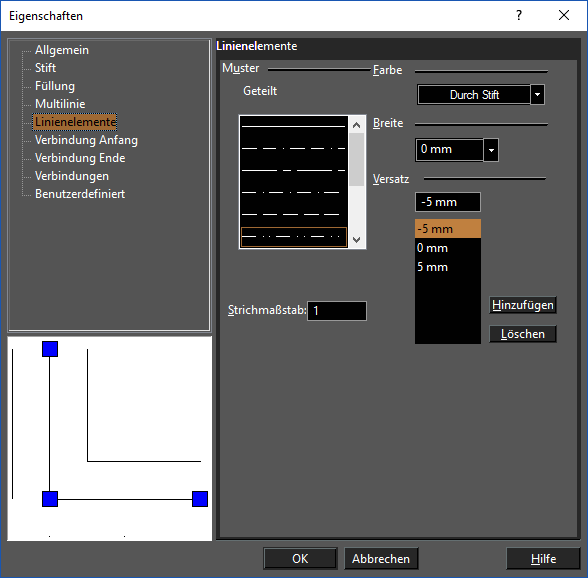
Task: Select the bottom-right blue handle in preview
Action: (200, 499)
